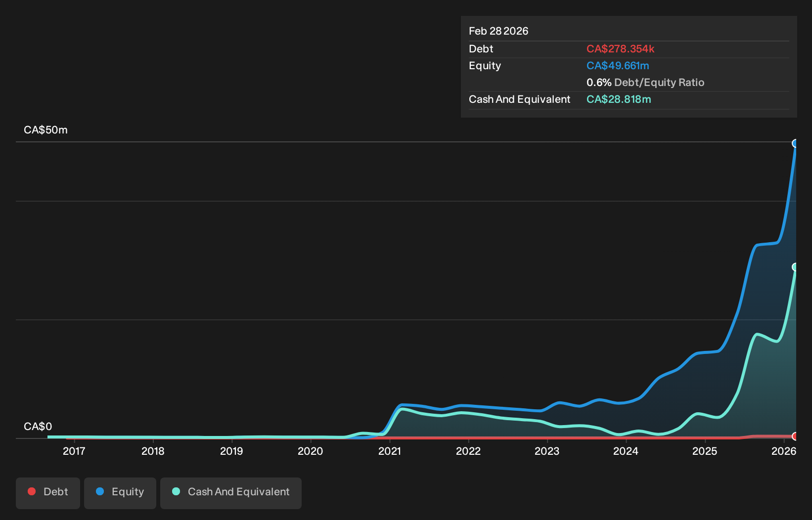The image size is (812, 520).
Task: Click the 2023 x-axis label
Action: click(547, 451)
